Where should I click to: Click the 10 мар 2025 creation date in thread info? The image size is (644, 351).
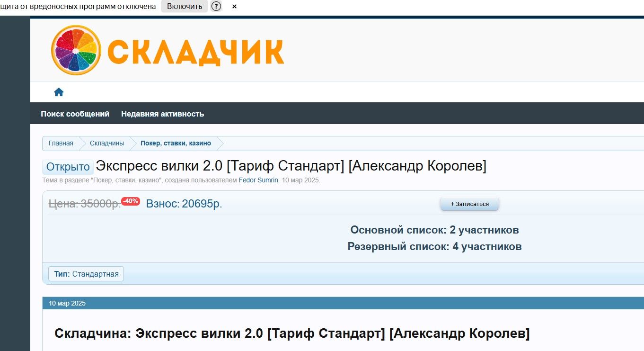(x=300, y=180)
